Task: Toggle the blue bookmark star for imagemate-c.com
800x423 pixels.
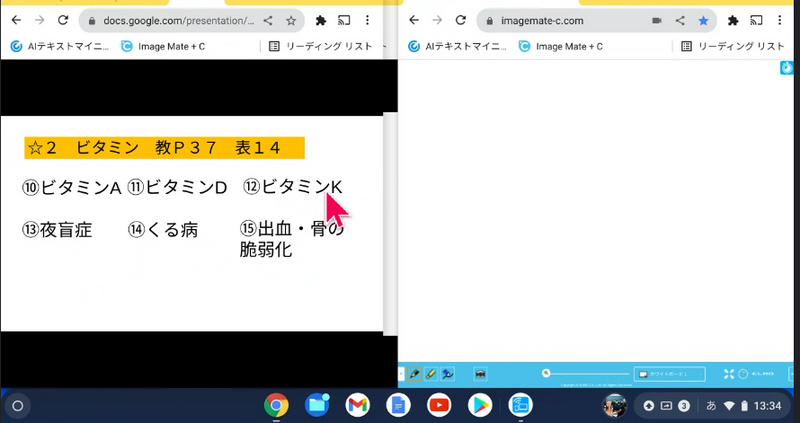Action: (704, 20)
